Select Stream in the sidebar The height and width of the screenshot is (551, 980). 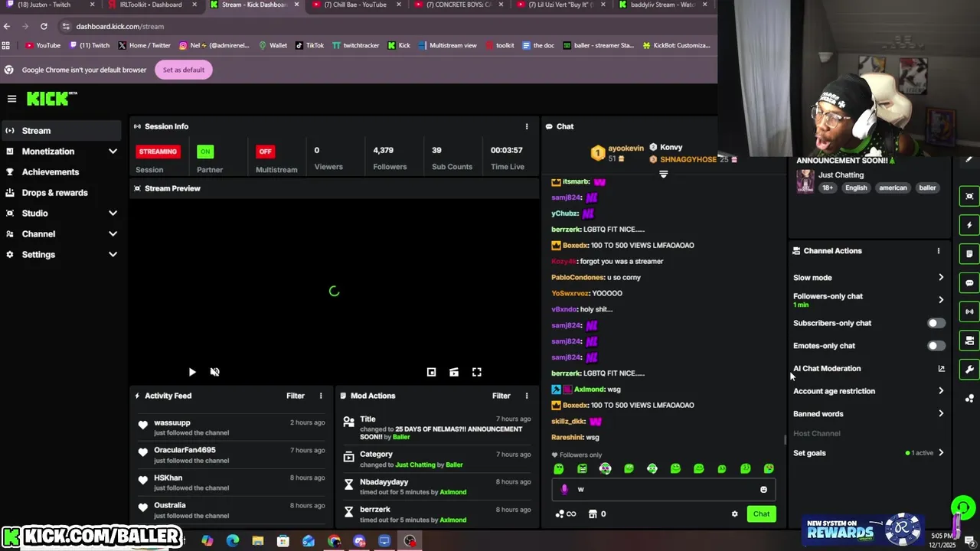pyautogui.click(x=60, y=131)
